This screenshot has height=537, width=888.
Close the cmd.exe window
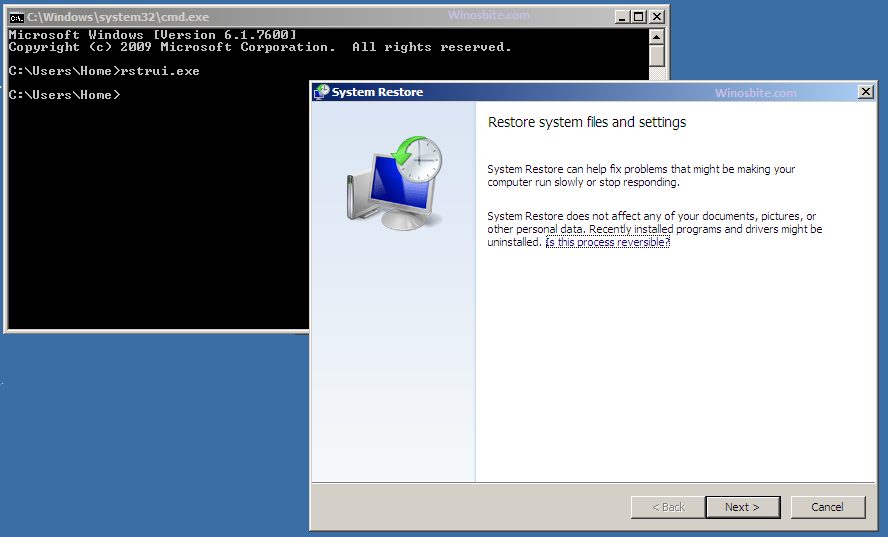pyautogui.click(x=656, y=17)
